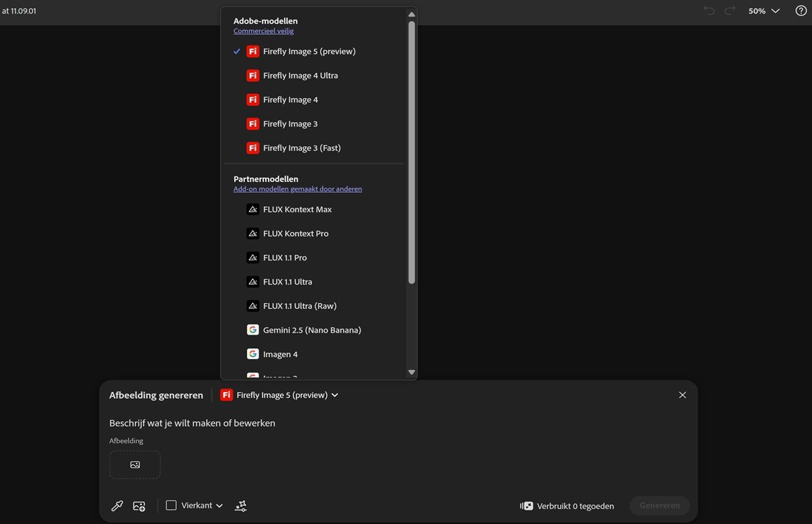Click the eyedropper icon in prompt bar
812x524 pixels.
(x=117, y=506)
